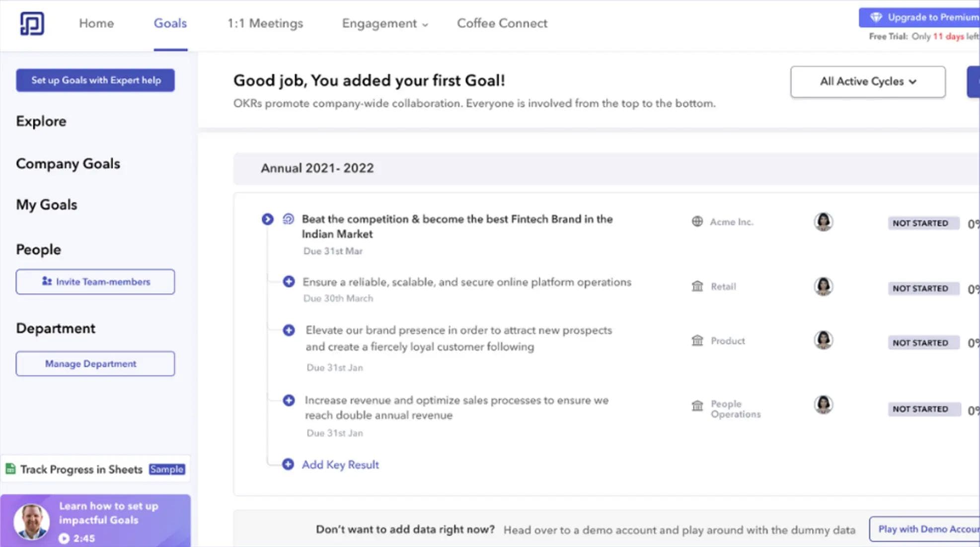The height and width of the screenshot is (547, 980).
Task: Click the Add Key Result link
Action: tap(340, 464)
